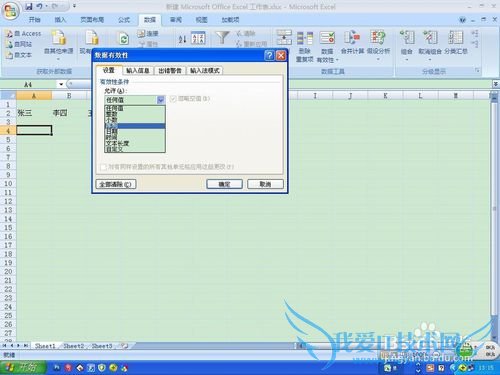Click 删除重复项 remove duplicates

click(305, 46)
